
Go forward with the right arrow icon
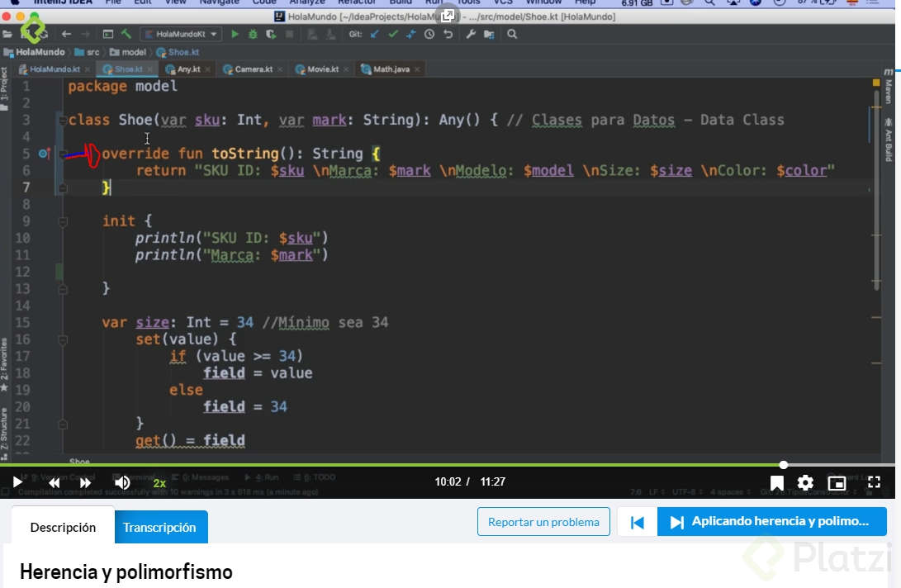click(85, 35)
